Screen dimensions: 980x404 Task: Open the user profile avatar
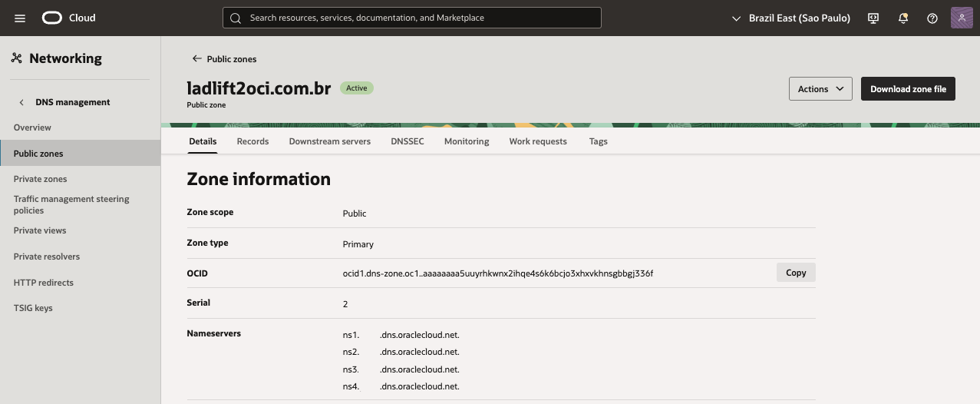click(962, 18)
